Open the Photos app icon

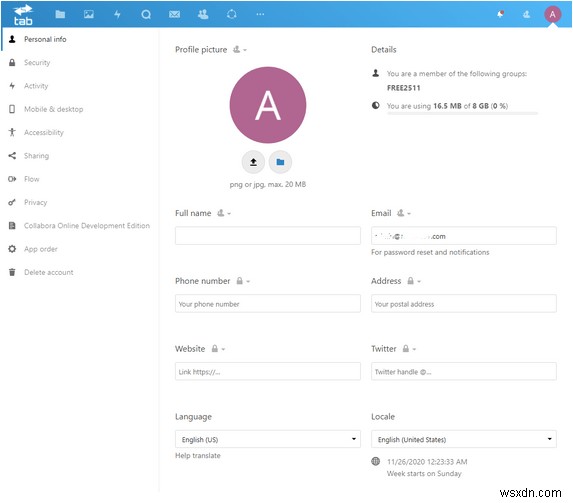88,14
